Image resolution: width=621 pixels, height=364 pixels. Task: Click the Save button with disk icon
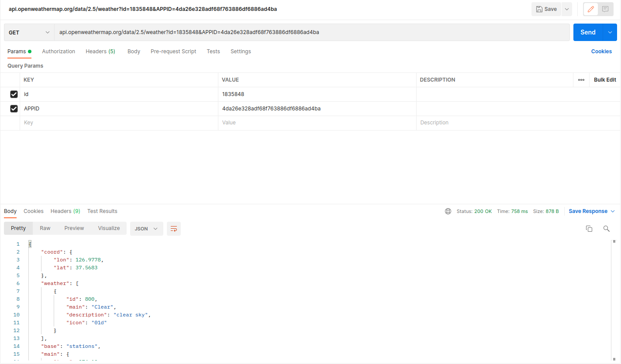coord(546,9)
